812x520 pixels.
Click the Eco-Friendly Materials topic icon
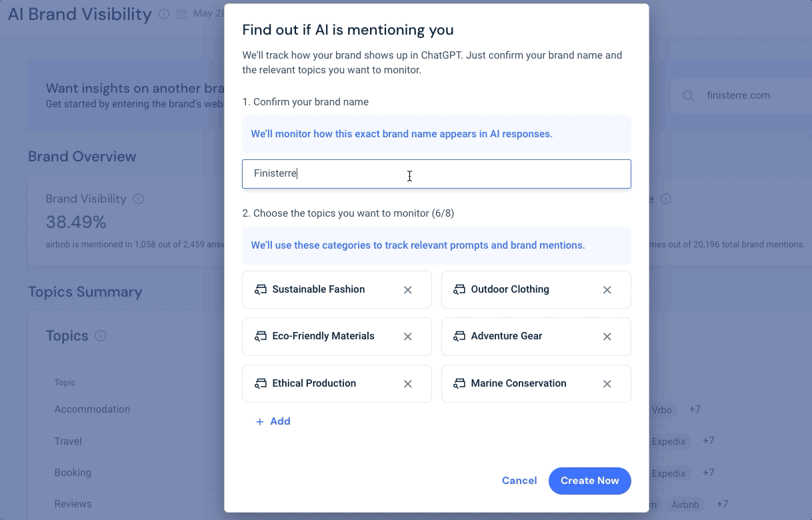coord(261,336)
